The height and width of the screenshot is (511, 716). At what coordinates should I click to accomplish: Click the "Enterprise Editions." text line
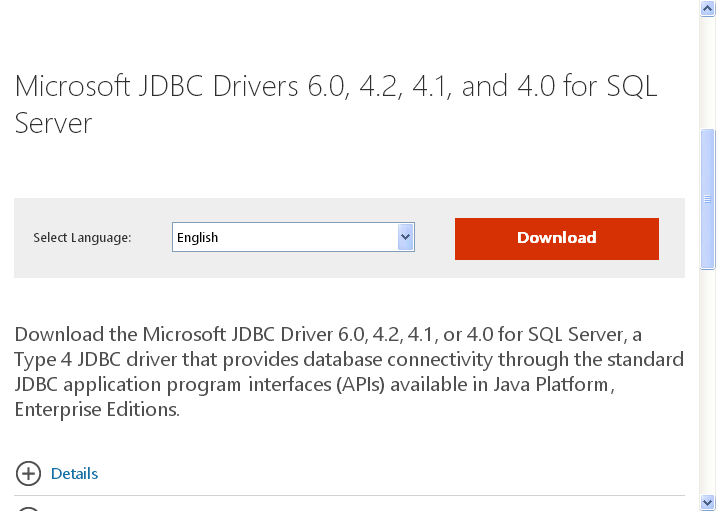coord(97,409)
